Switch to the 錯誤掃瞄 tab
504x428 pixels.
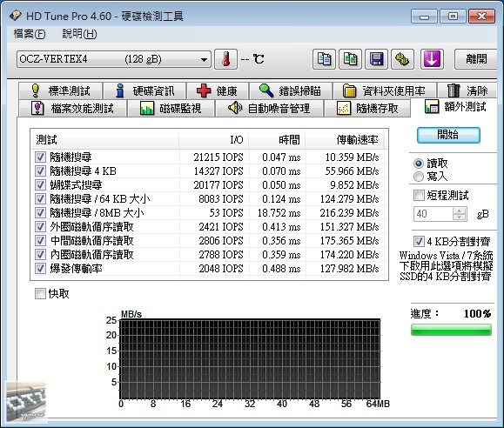[x=291, y=91]
